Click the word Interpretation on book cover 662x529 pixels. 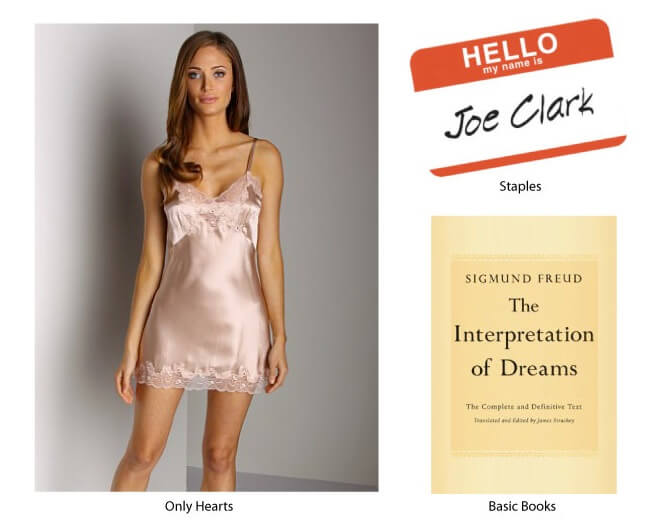[x=524, y=336]
